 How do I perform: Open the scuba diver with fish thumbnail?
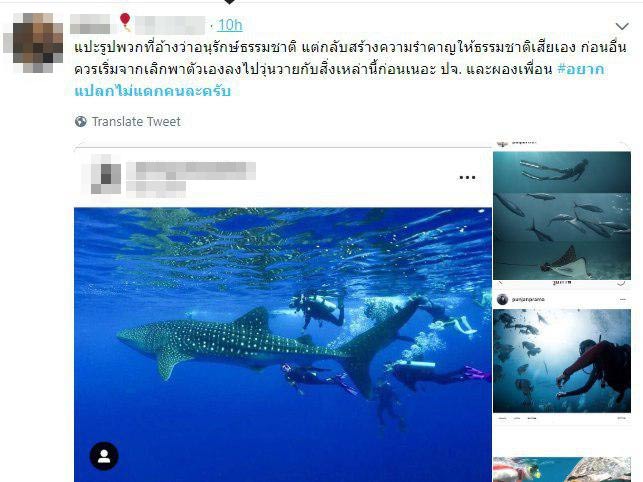pyautogui.click(x=562, y=361)
